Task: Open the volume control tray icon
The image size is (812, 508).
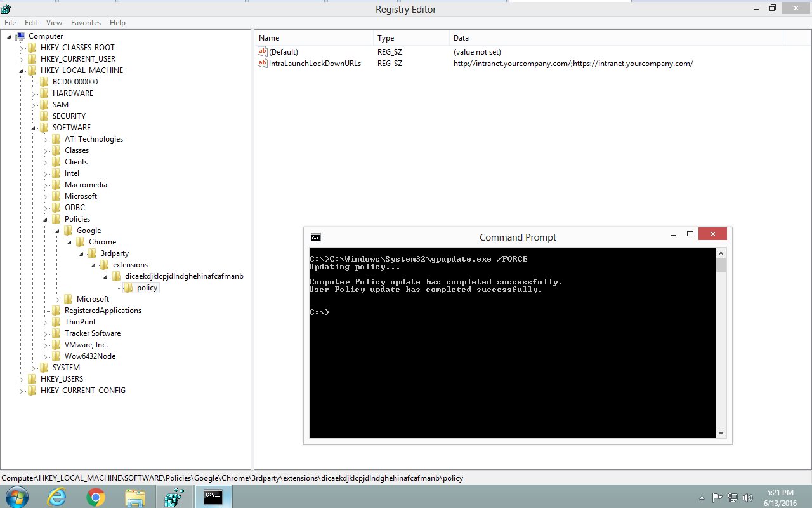Action: 747,497
